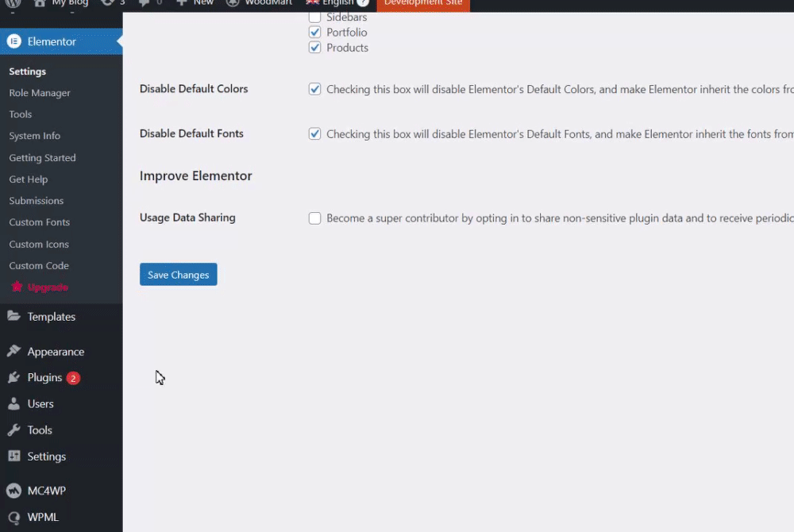Image resolution: width=794 pixels, height=532 pixels.
Task: Open Custom Fonts in sidebar
Action: click(39, 222)
